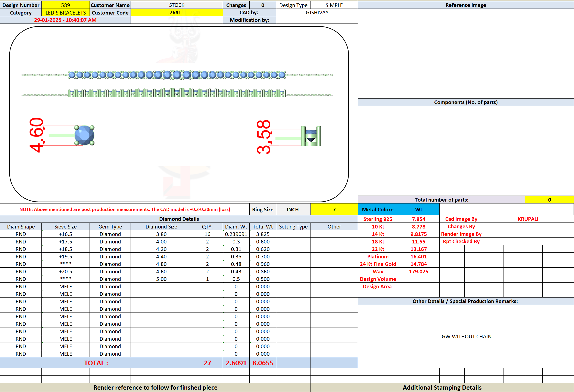The image size is (574, 392).
Task: Click the Metal Colore header cell
Action: tap(378, 209)
